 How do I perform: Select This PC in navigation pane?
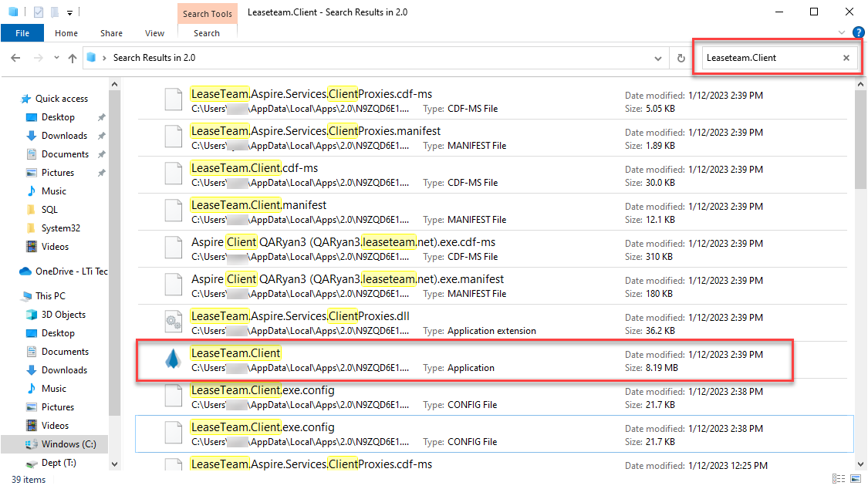click(x=50, y=296)
